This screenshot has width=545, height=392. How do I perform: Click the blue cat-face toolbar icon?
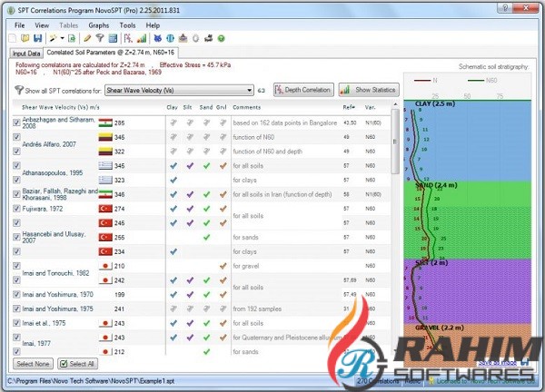pos(157,38)
